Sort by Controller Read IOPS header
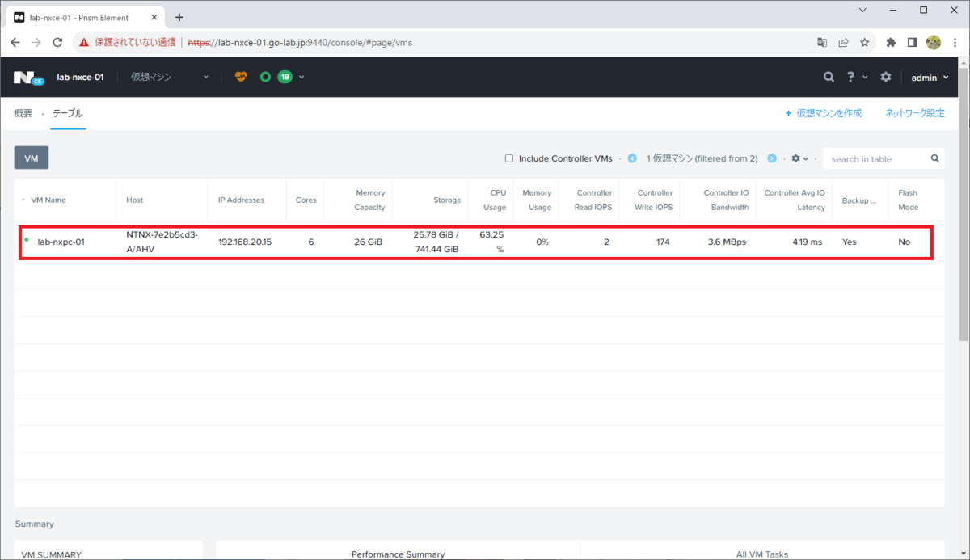The height and width of the screenshot is (560, 970). (594, 200)
